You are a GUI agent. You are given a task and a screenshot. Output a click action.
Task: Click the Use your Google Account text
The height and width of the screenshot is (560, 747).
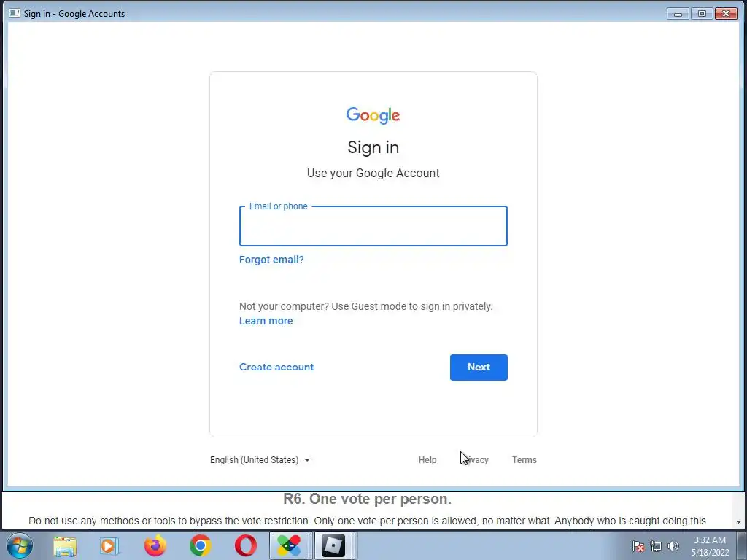tap(373, 174)
